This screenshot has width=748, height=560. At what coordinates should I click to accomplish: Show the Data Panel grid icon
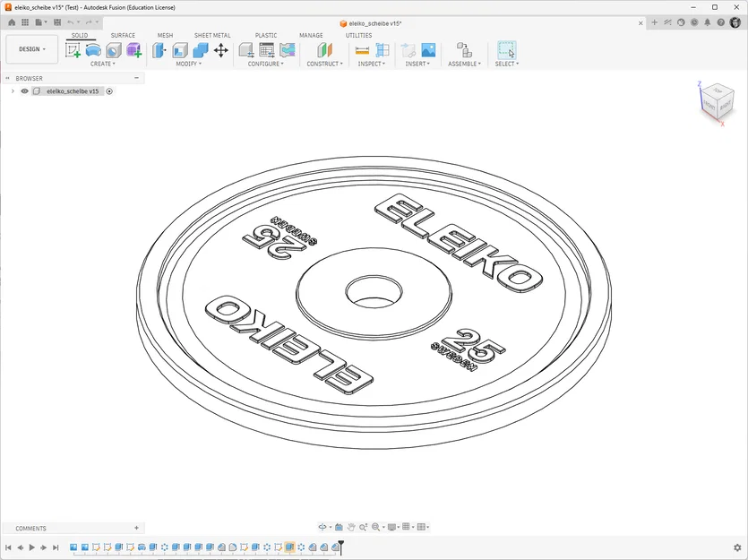pyautogui.click(x=25, y=22)
